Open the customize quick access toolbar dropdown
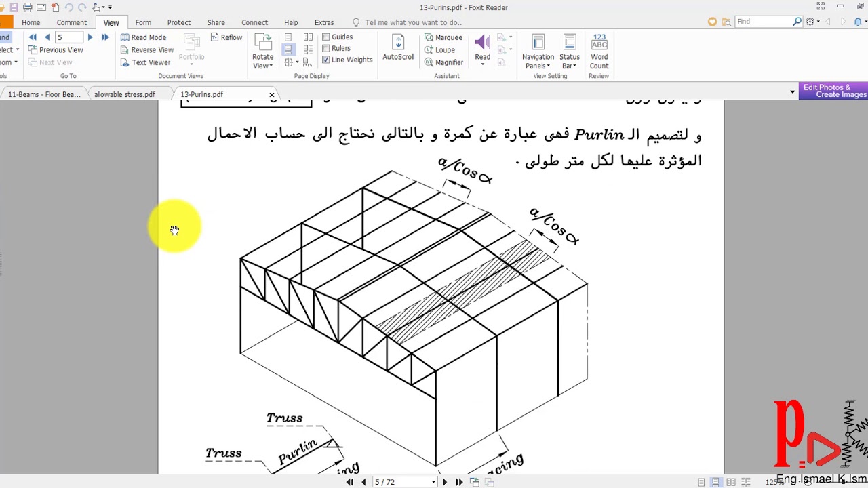This screenshot has height=488, width=868. 110,7
